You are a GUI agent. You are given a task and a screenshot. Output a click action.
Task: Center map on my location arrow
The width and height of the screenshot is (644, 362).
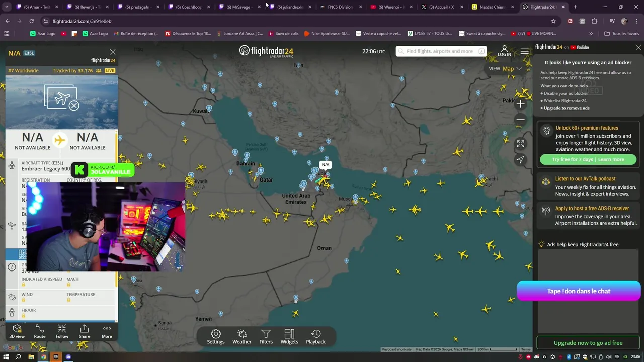[x=521, y=160]
